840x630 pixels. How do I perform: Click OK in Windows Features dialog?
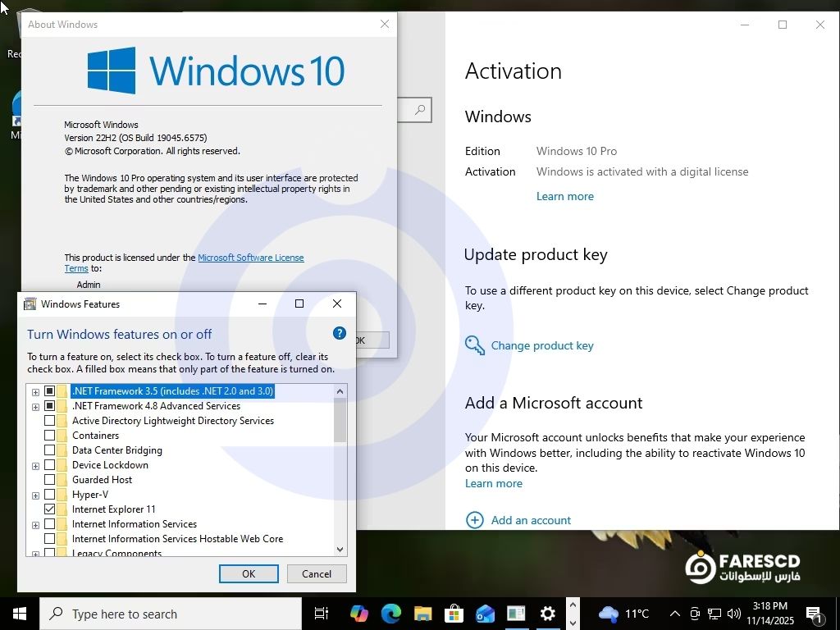249,573
